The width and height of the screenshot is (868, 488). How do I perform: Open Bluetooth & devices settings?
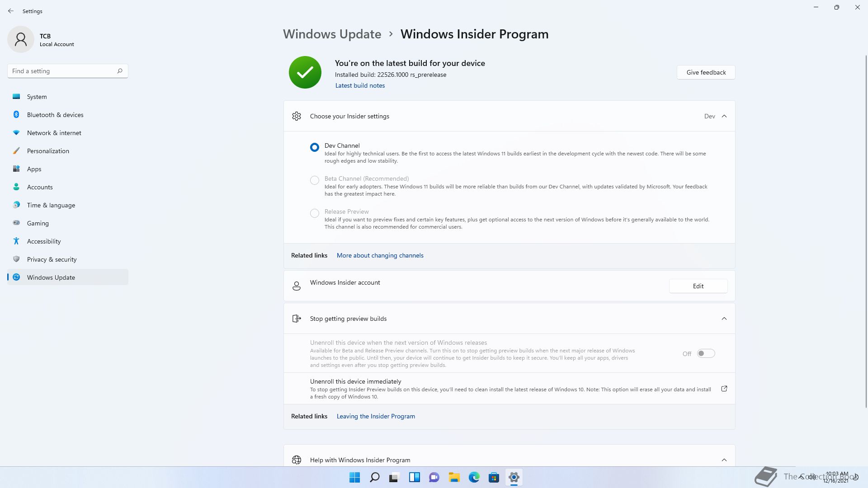tap(68, 115)
